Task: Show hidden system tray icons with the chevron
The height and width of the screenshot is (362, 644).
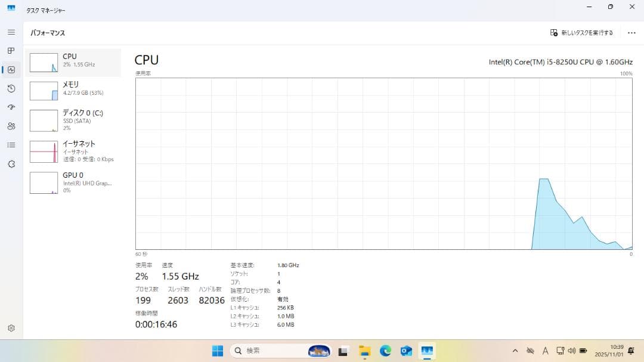Action: click(515, 352)
